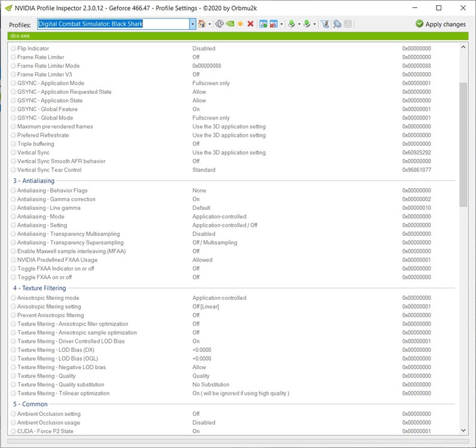Show only user-modified profiles with the filter icon

tap(325, 24)
